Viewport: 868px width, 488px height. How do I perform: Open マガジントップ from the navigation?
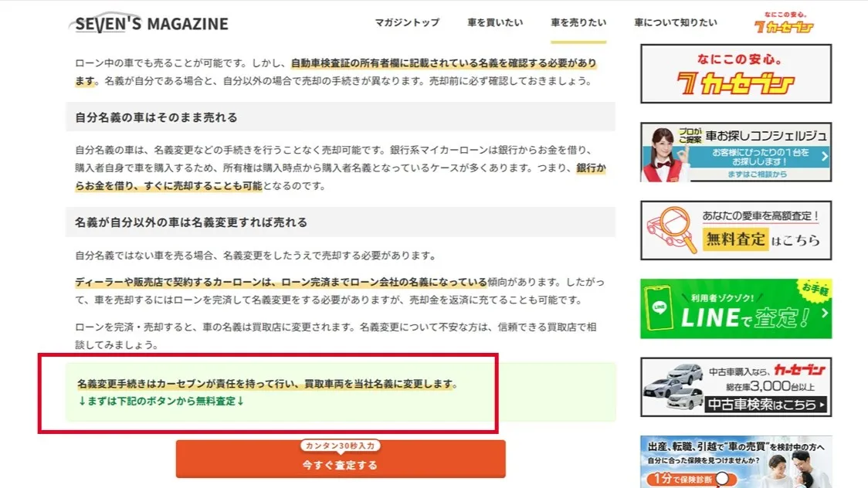tap(406, 23)
